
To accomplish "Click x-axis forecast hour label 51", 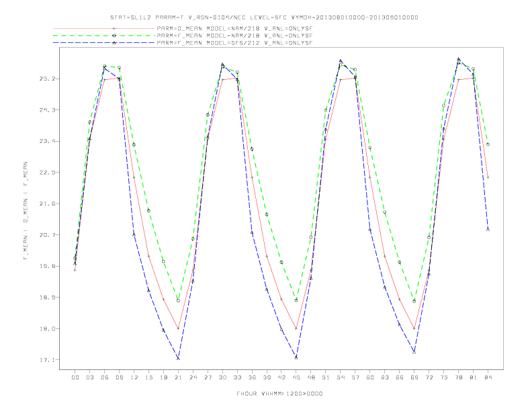I will pos(326,377).
